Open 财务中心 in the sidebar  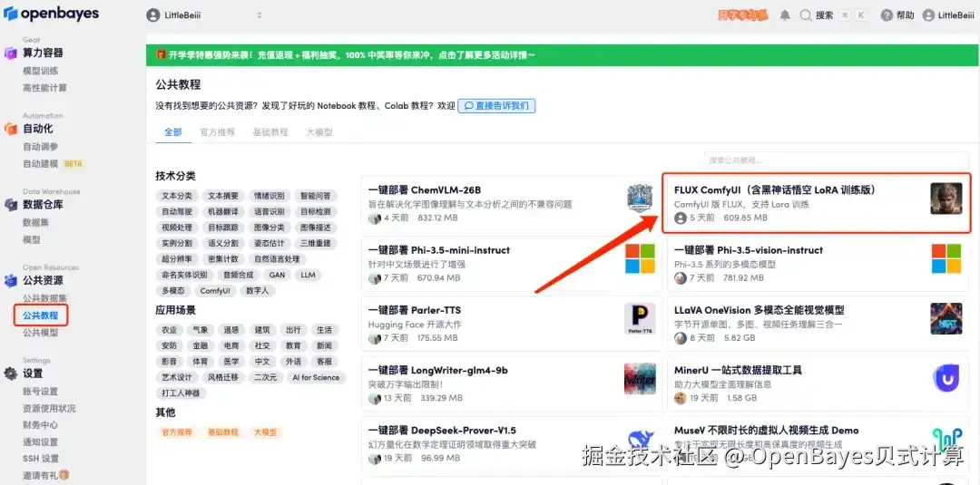[x=41, y=425]
